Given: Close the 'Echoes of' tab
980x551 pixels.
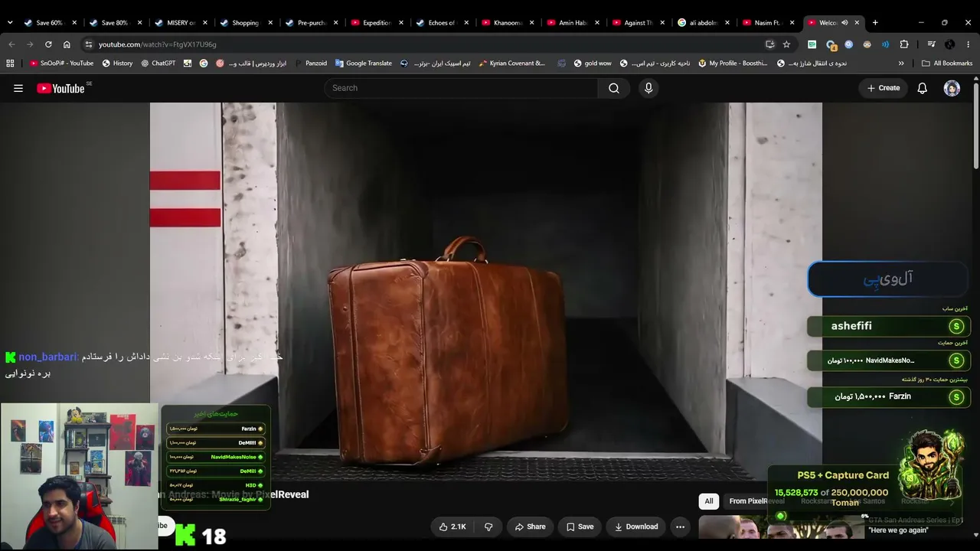Looking at the screenshot, I should 466,23.
